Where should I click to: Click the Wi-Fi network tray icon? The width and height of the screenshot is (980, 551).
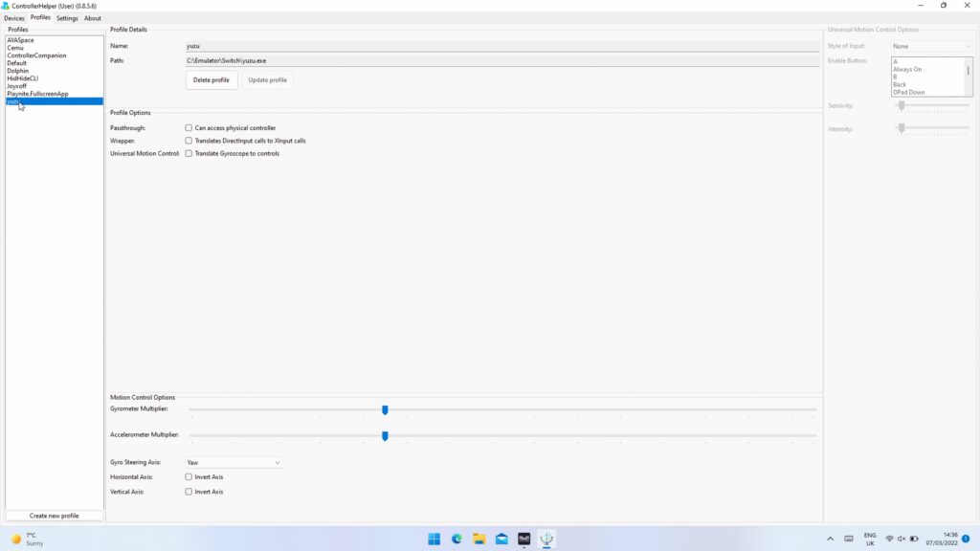889,540
